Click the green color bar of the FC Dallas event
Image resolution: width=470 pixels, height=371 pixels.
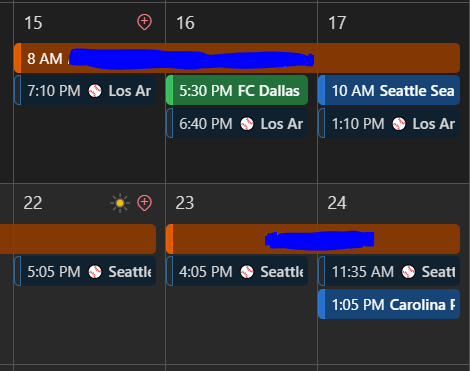[x=170, y=90]
